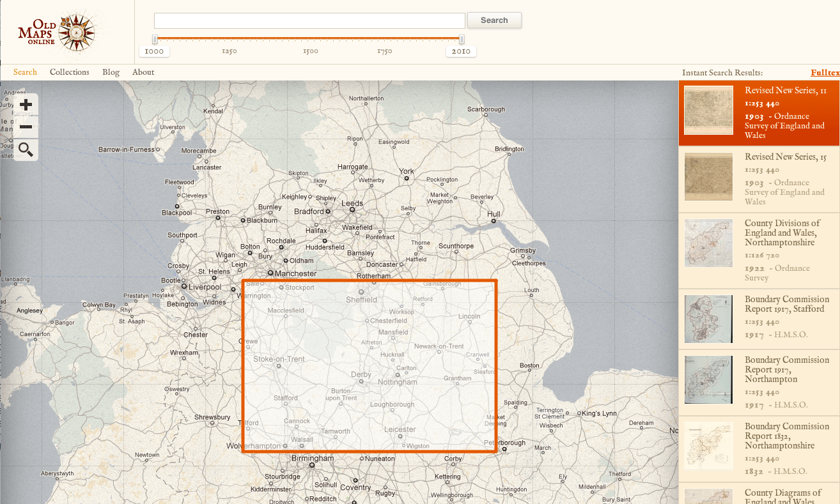The width and height of the screenshot is (840, 504).
Task: Click the Stoke-on-Trent label on the map
Action: (279, 359)
